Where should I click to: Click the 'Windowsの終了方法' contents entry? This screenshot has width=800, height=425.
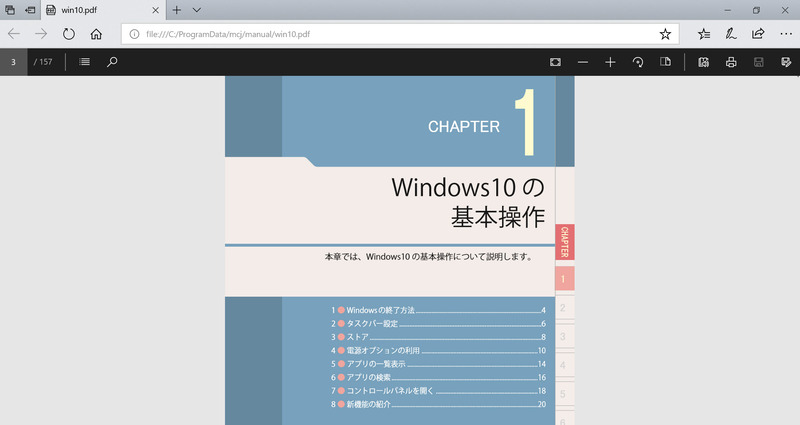pyautogui.click(x=438, y=310)
